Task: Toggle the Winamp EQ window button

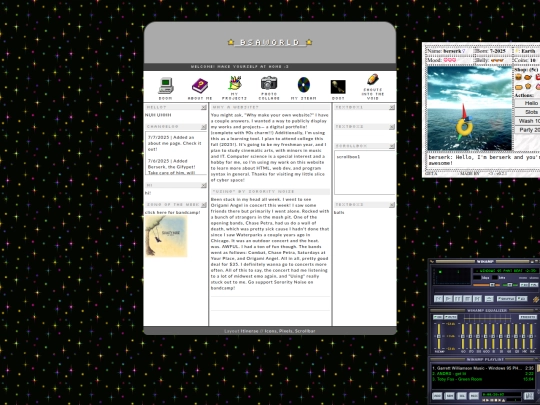Action: coord(524,285)
